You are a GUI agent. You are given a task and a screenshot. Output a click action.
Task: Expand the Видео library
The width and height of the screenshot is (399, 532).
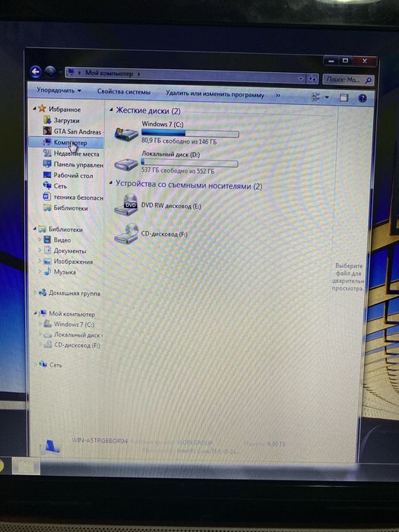tap(40, 239)
